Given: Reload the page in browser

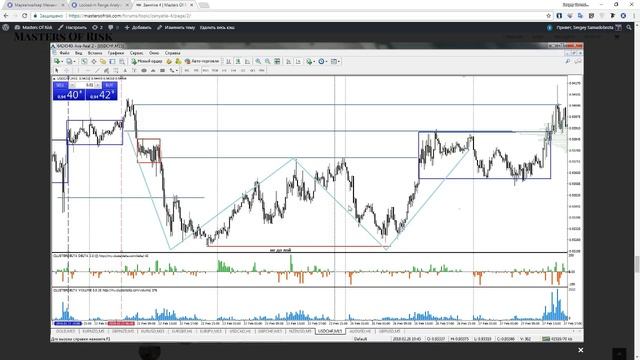Looking at the screenshot, I should 24,16.
